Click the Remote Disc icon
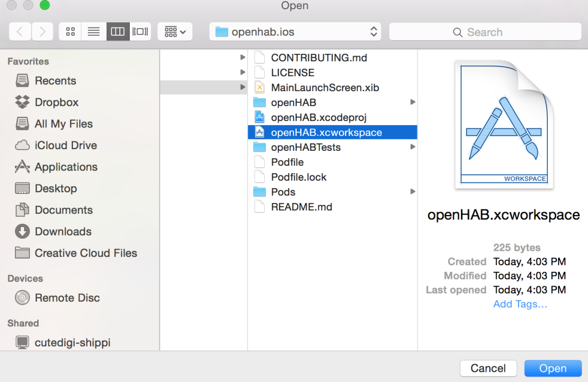Screen dimensions: 588x382 [x=22, y=298]
